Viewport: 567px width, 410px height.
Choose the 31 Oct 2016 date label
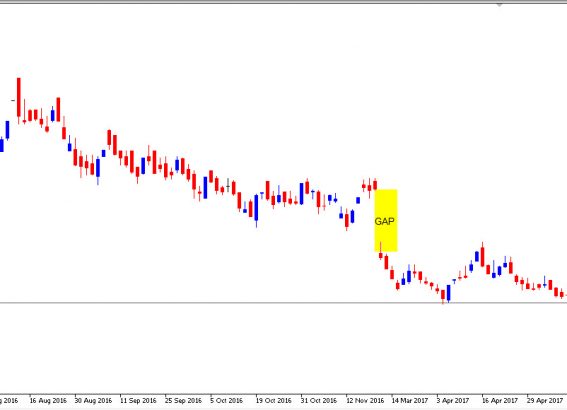coord(319,401)
